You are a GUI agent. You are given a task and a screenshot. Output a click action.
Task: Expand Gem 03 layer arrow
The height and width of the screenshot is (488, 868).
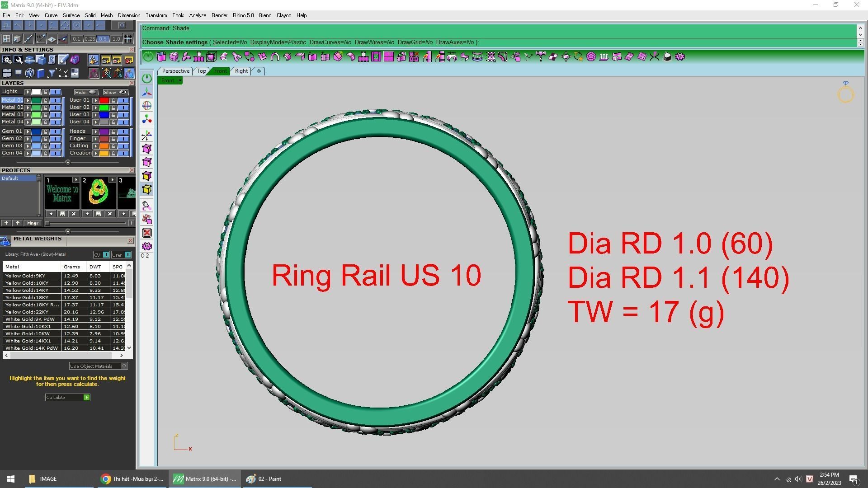[x=28, y=146]
